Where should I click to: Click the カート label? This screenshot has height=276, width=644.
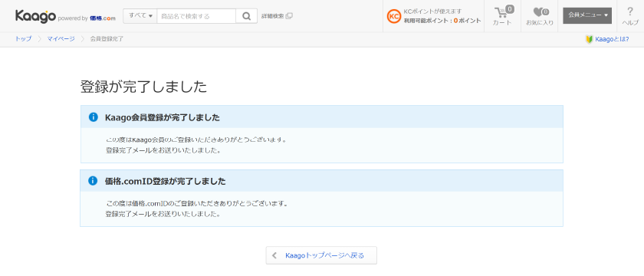[503, 22]
